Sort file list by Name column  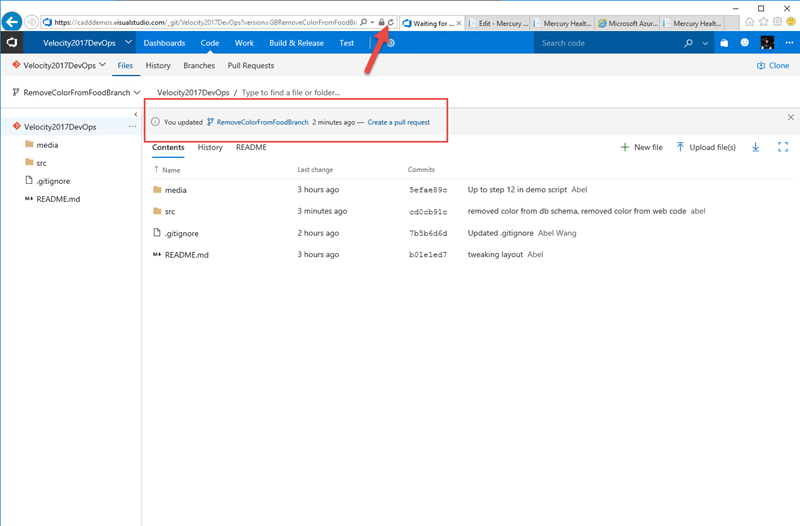click(x=171, y=170)
